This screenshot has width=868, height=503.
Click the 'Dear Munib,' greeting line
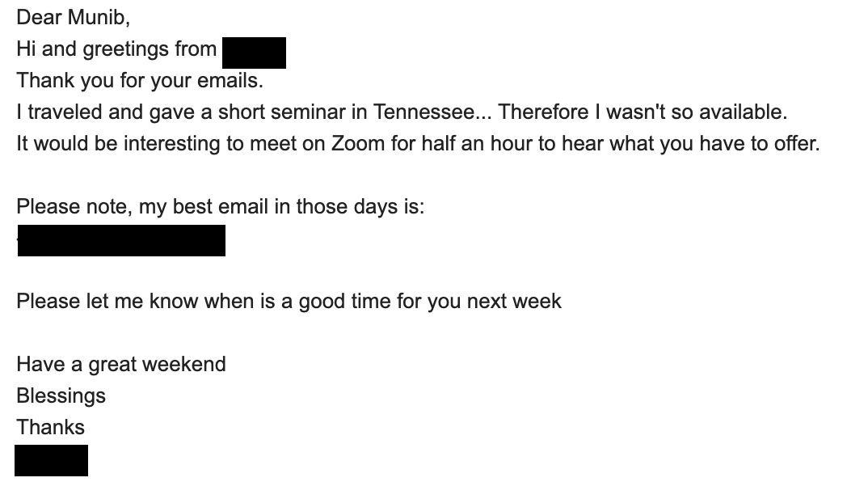point(73,18)
